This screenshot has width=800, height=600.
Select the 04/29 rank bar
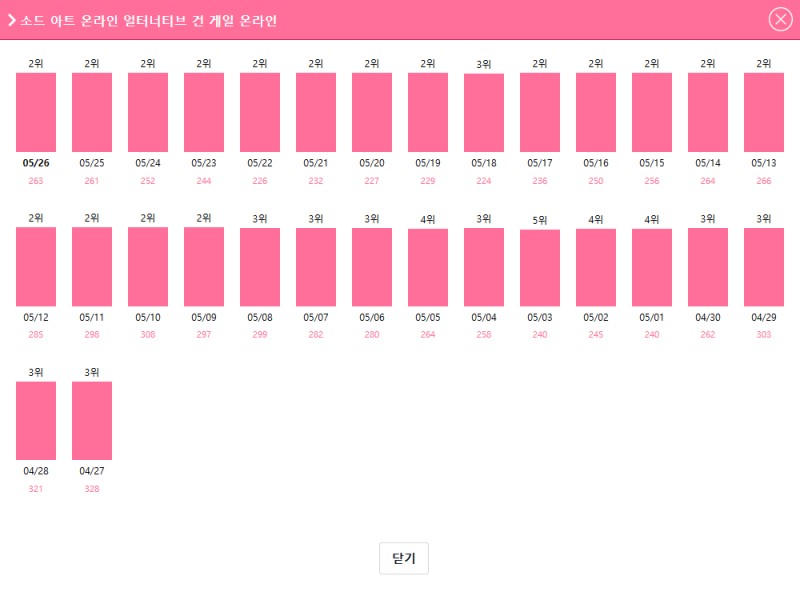click(x=764, y=267)
